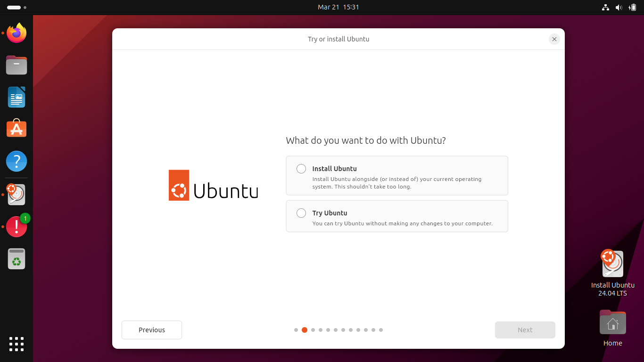Open the Trash from the dock
This screenshot has width=644, height=362.
17,259
